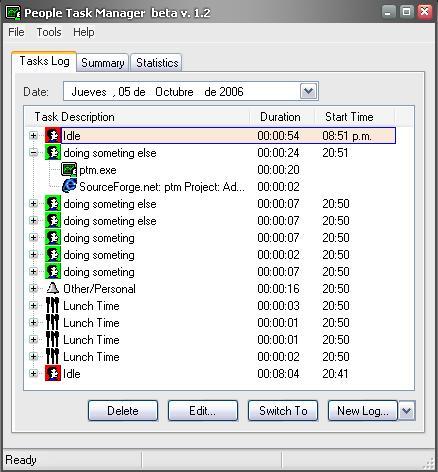Click the Internet Explorer icon beside SourceForge.net
438x472 pixels.
69,186
